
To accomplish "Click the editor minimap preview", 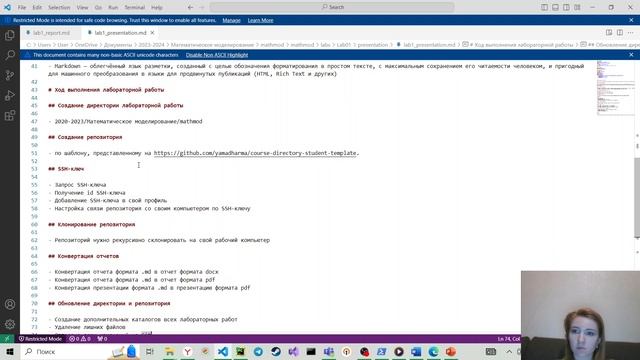I will point(616,87).
